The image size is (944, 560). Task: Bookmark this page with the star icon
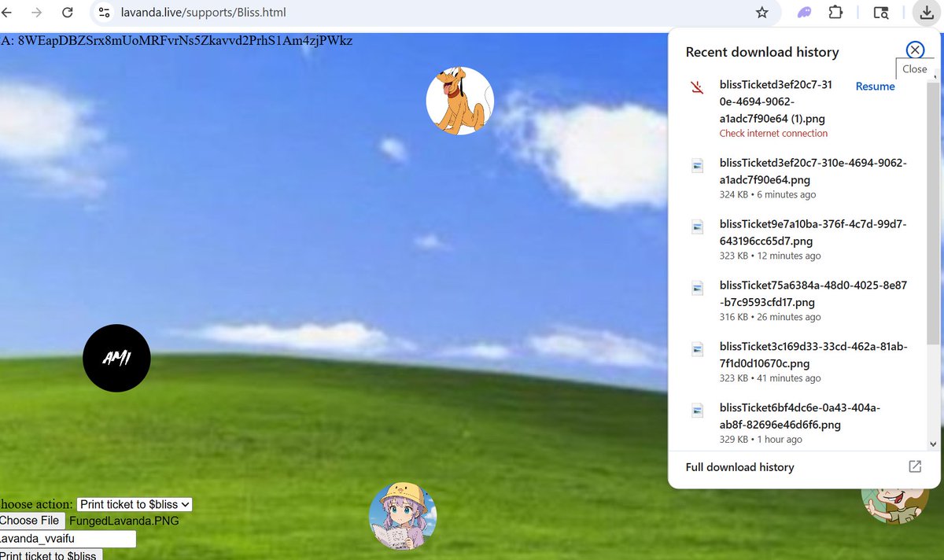coord(761,13)
